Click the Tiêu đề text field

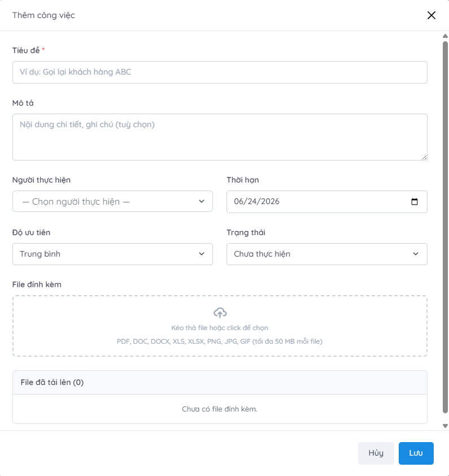pyautogui.click(x=220, y=72)
